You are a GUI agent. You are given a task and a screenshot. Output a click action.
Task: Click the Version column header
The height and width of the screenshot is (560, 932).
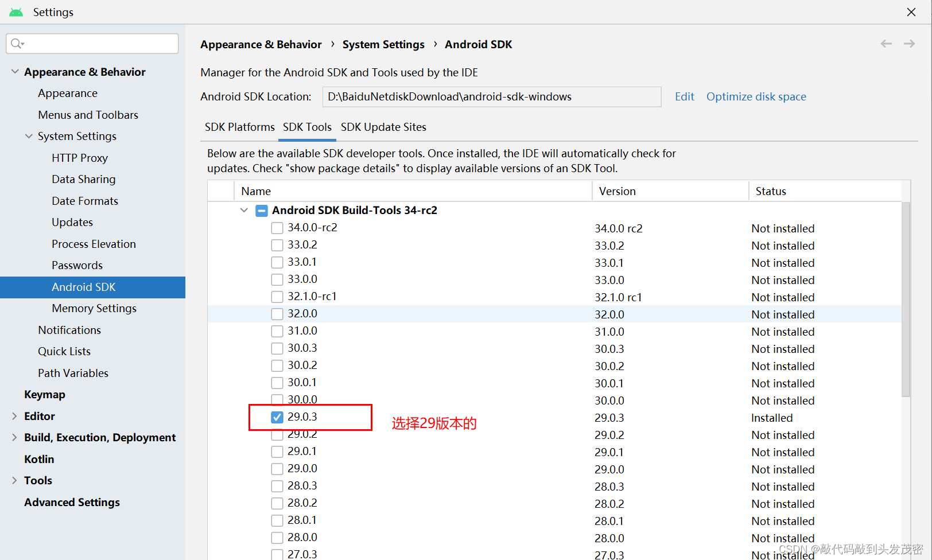point(670,191)
